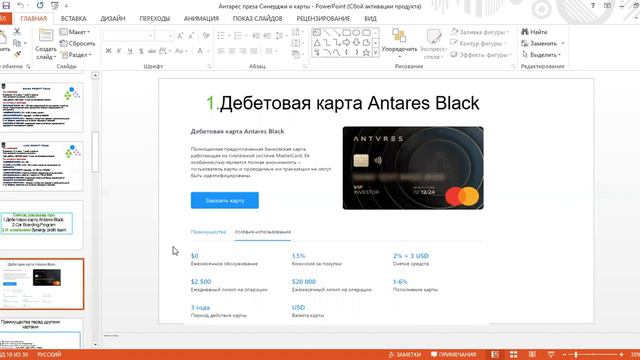The image size is (640, 360).
Task: Click the thumbnail pane scroll-down arrow
Action: point(95,344)
